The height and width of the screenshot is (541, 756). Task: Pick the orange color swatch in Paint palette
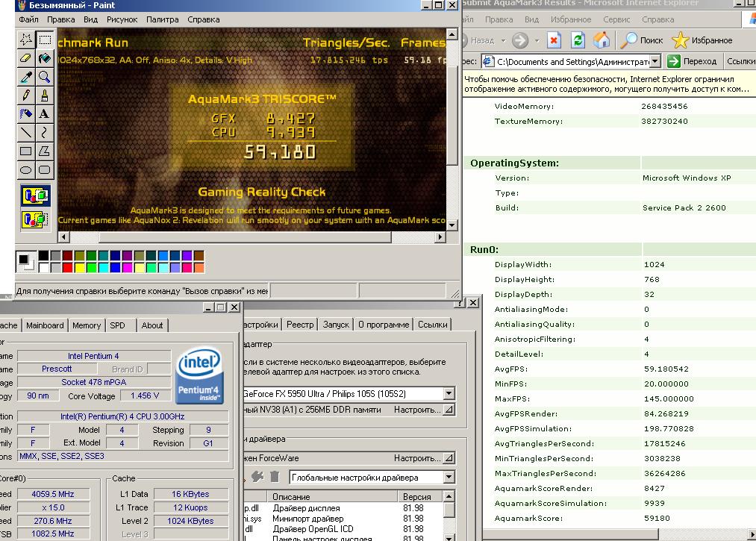click(199, 267)
